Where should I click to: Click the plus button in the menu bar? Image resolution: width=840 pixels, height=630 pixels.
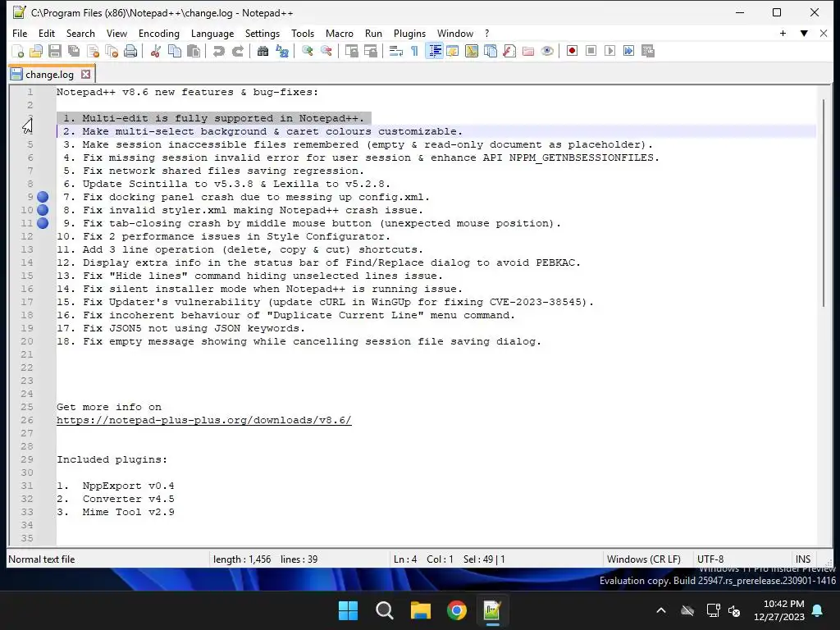click(783, 33)
